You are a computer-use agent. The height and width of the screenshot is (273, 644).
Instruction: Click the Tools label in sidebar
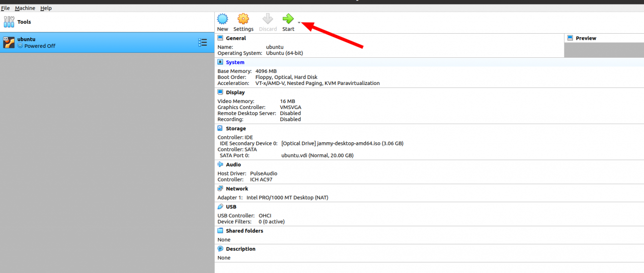point(24,22)
